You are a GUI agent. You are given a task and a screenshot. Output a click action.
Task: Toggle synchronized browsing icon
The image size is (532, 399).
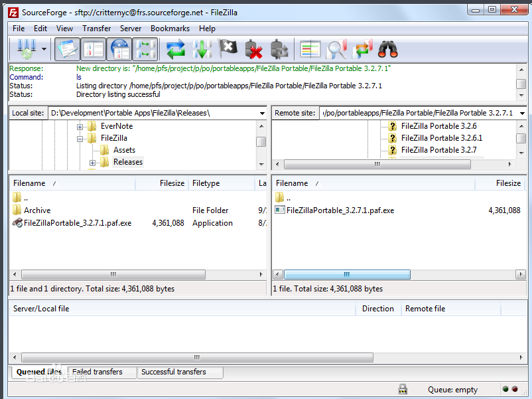point(362,49)
